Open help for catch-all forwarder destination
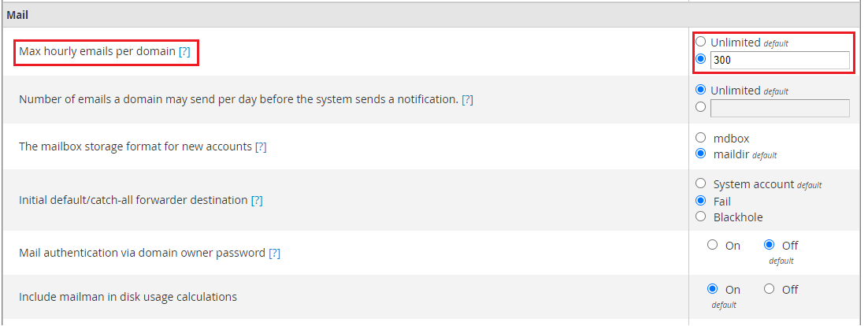Screen dimensions: 868x326 point(257,200)
